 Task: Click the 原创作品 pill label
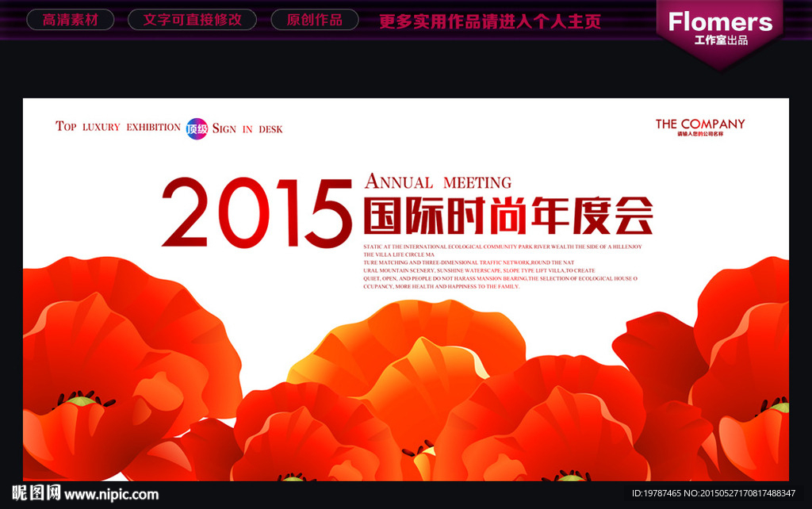(x=315, y=20)
